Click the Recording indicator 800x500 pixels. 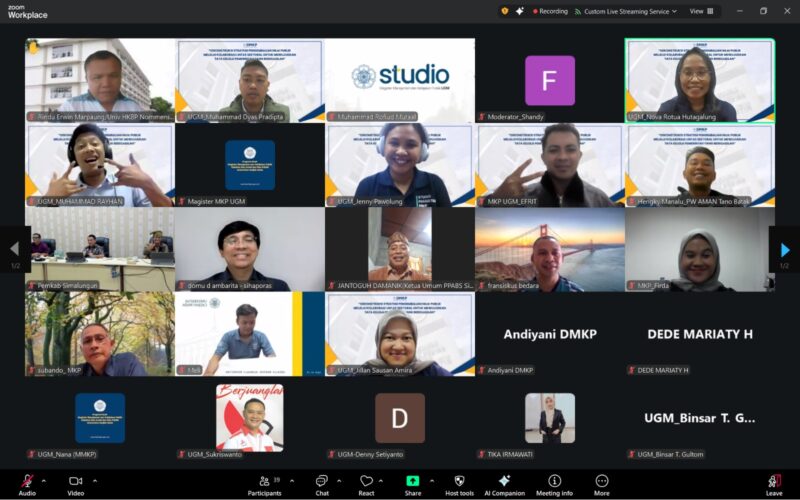(547, 11)
